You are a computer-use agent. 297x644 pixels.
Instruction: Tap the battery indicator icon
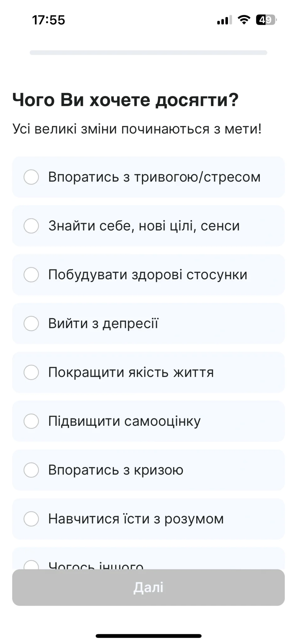(266, 20)
